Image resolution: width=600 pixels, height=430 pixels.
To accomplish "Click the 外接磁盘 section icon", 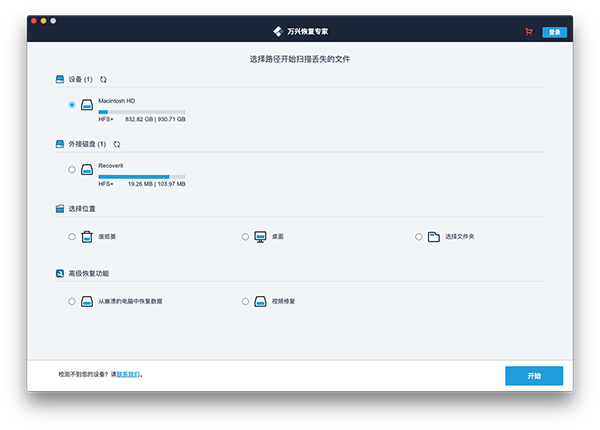I will [x=60, y=144].
